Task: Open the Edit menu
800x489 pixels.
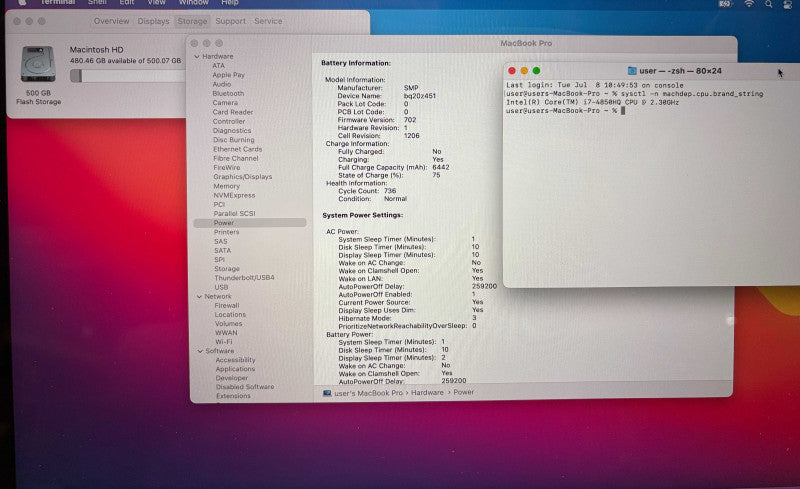Action: 127,3
